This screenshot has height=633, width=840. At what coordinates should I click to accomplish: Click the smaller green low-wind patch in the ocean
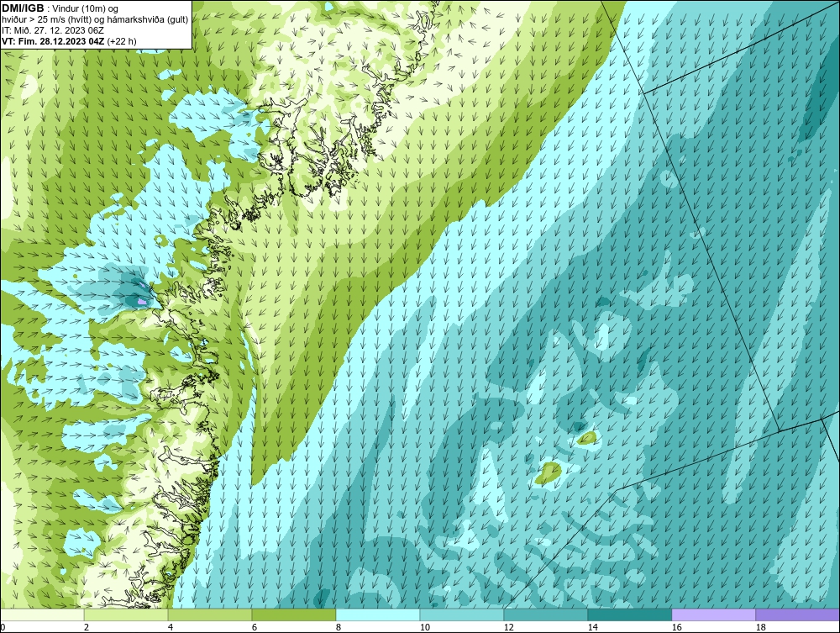click(x=587, y=439)
